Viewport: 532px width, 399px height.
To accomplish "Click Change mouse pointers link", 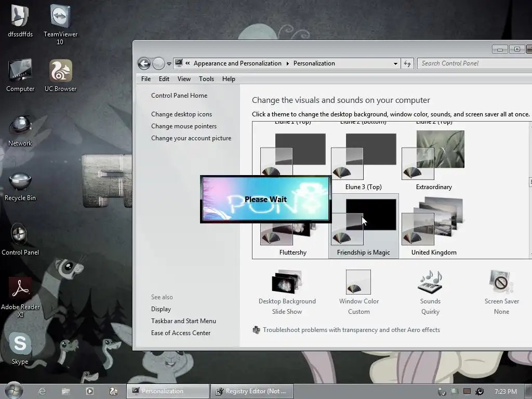I will [x=184, y=126].
